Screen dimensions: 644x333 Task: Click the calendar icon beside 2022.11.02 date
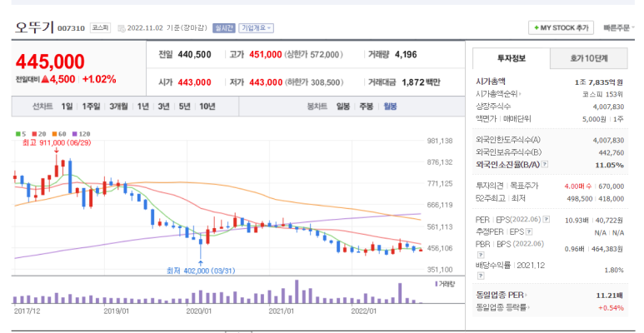pyautogui.click(x=121, y=28)
